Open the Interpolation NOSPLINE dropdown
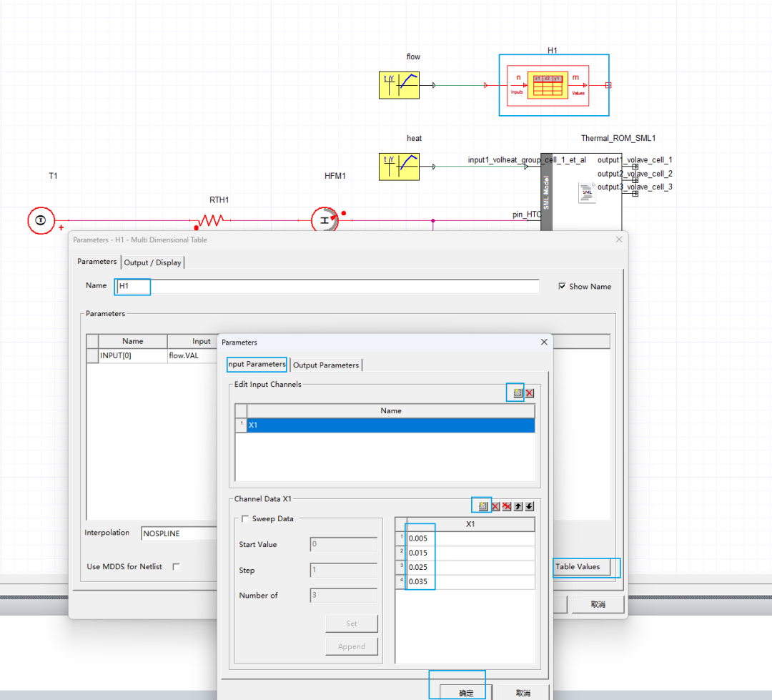Viewport: 772px width, 700px height. tap(179, 533)
